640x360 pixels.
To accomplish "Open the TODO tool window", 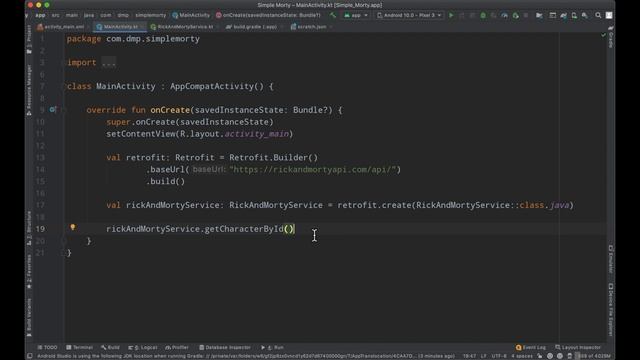I will [x=47, y=347].
